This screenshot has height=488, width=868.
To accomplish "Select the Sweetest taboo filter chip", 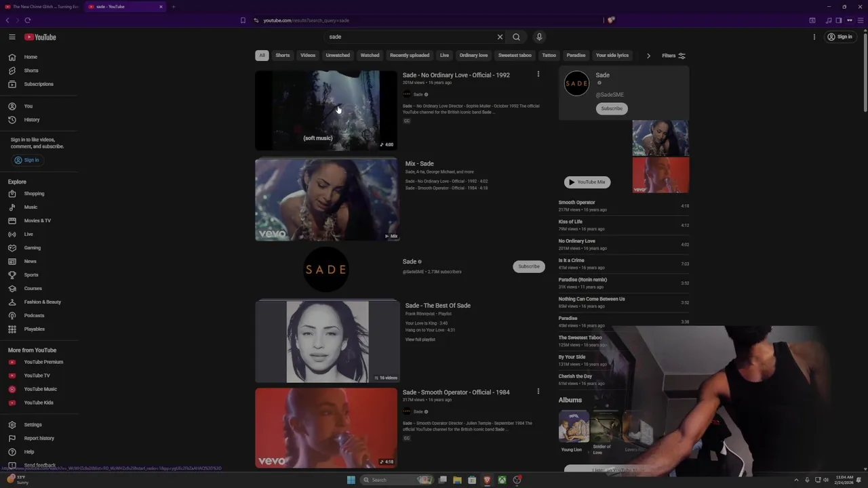I will (x=515, y=56).
